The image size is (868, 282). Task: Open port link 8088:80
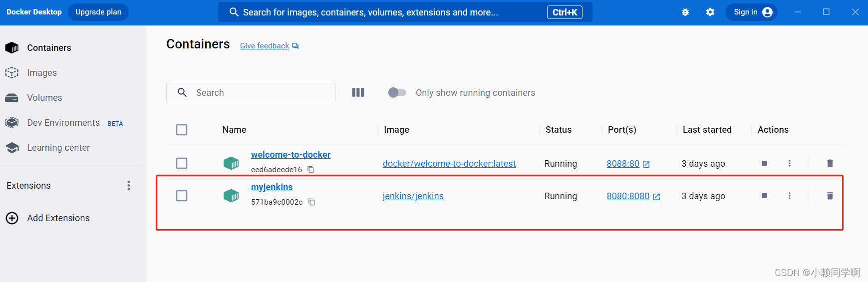click(623, 164)
